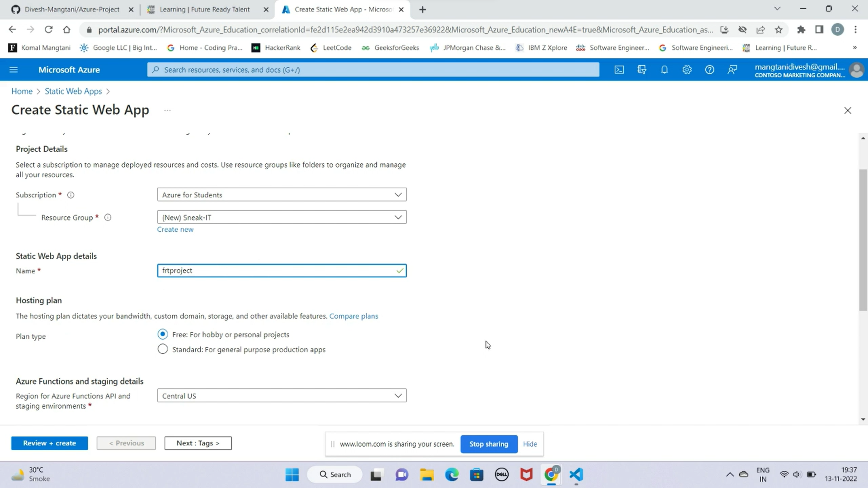
Task: Open the Azure portal hamburger menu
Action: click(x=14, y=69)
